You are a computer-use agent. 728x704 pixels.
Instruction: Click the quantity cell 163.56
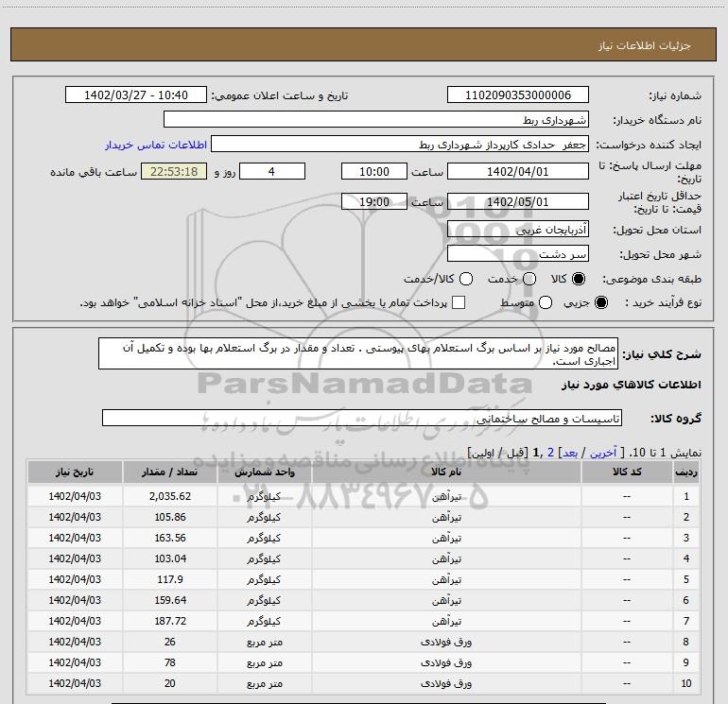pos(170,538)
